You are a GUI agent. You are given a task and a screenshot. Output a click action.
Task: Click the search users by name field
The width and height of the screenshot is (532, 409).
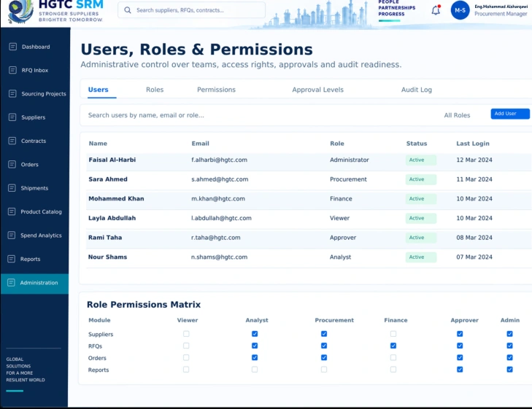(x=146, y=115)
